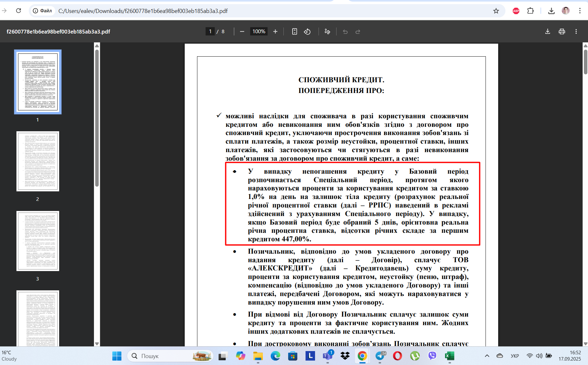Redo the PDF annotation
This screenshot has height=365, width=588.
[358, 32]
